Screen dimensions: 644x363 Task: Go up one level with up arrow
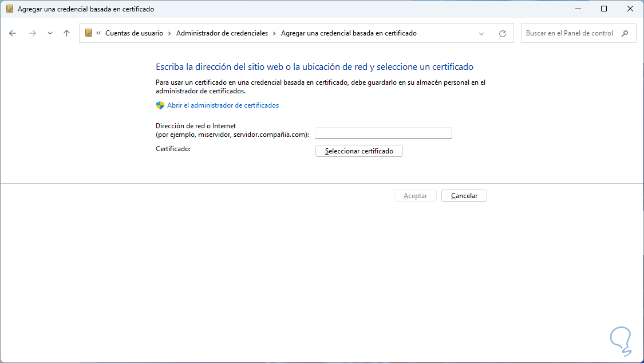66,33
